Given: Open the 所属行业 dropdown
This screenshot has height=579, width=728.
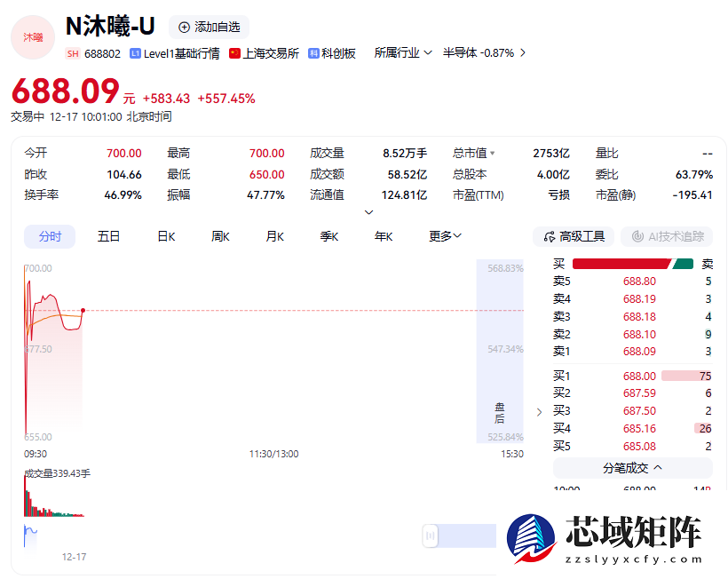Looking at the screenshot, I should point(403,53).
